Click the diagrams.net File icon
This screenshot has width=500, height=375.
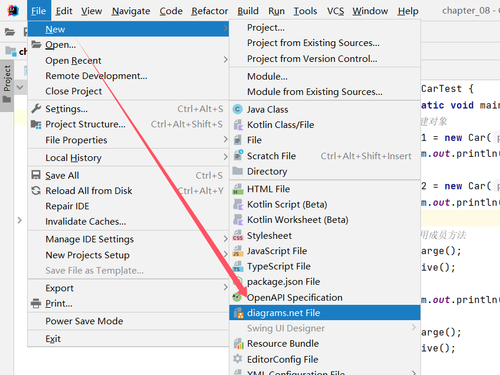238,313
